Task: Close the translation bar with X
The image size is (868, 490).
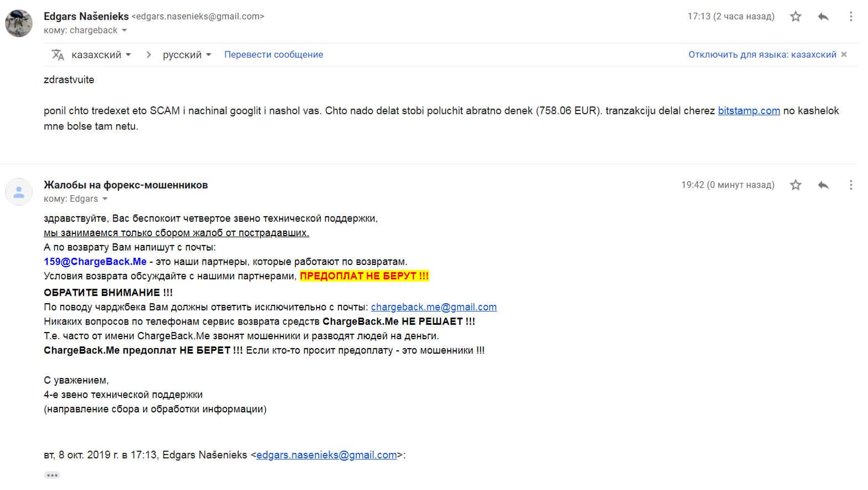Action: pyautogui.click(x=844, y=55)
